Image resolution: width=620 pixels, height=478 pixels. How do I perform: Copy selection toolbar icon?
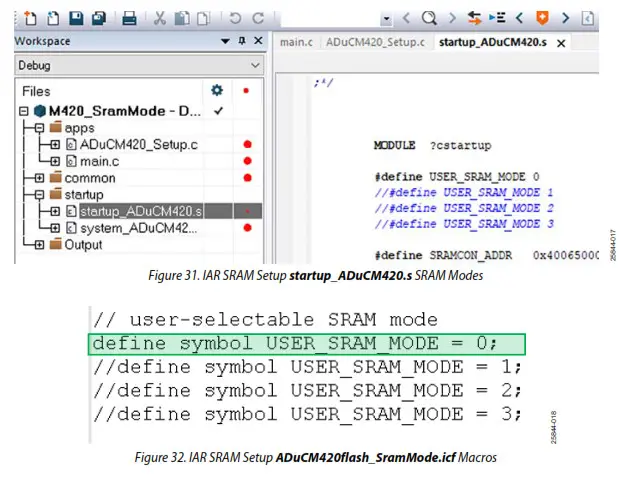point(182,18)
